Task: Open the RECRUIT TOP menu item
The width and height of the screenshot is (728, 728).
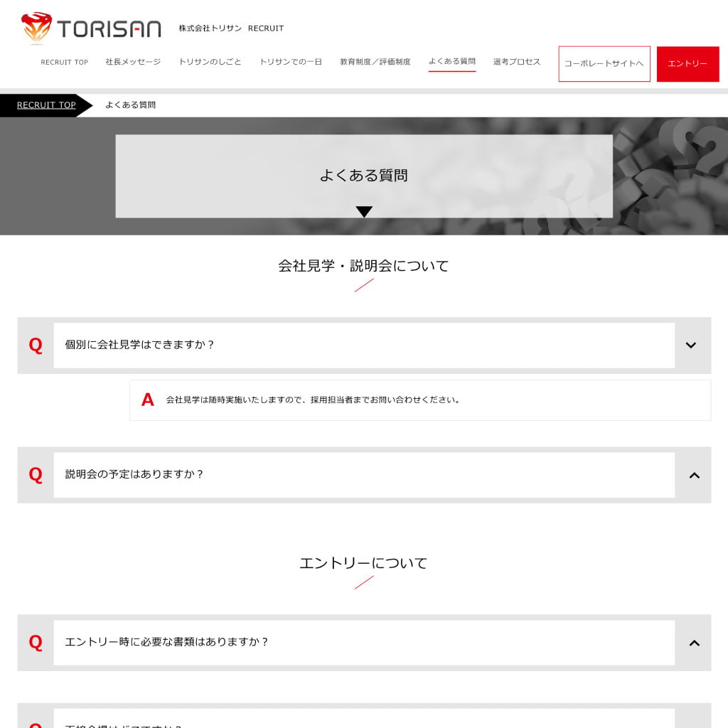Action: 64,62
